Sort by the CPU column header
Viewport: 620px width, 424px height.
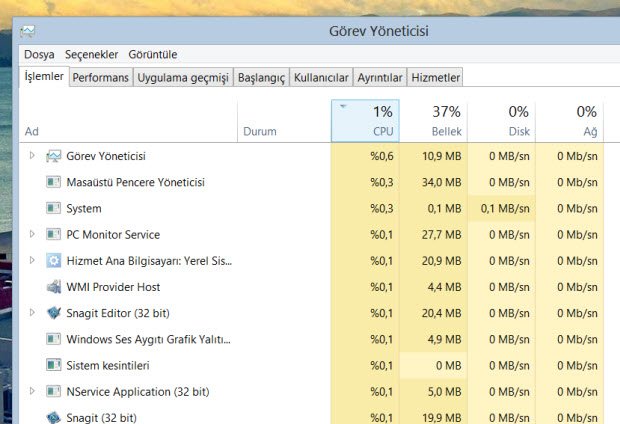coord(365,120)
